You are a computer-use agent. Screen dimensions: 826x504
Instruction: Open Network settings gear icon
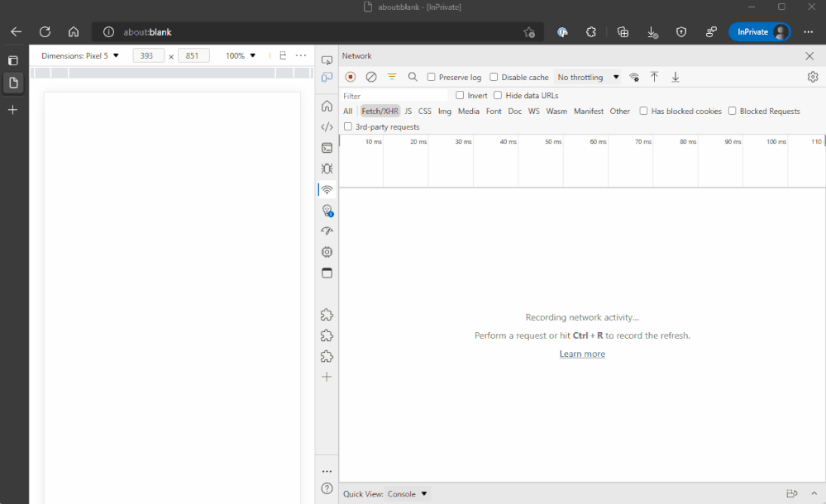(813, 77)
